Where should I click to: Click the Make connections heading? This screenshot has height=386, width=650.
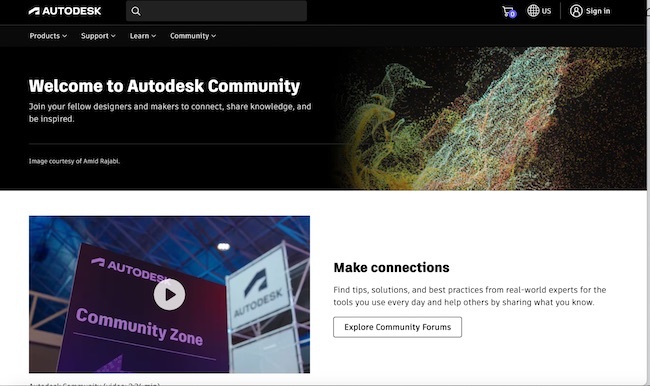pyautogui.click(x=391, y=267)
